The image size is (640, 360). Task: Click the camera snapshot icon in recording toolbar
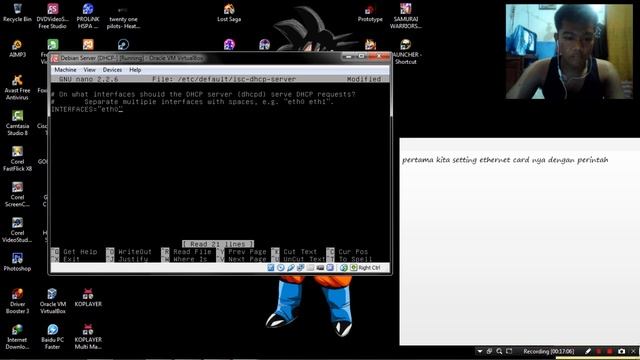pyautogui.click(x=621, y=351)
